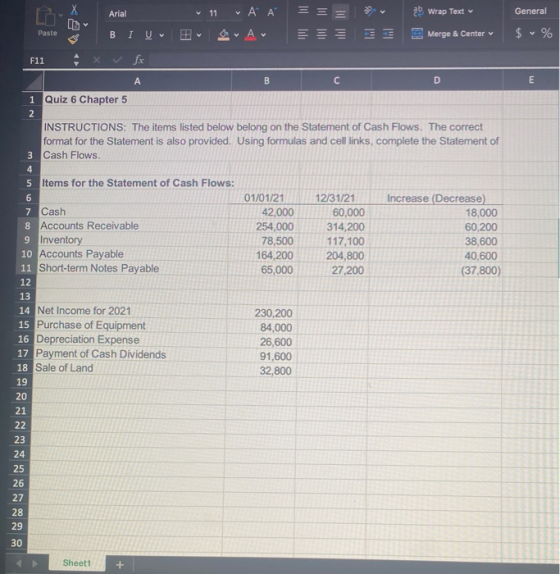
Task: Toggle Bold formatting
Action: (112, 35)
